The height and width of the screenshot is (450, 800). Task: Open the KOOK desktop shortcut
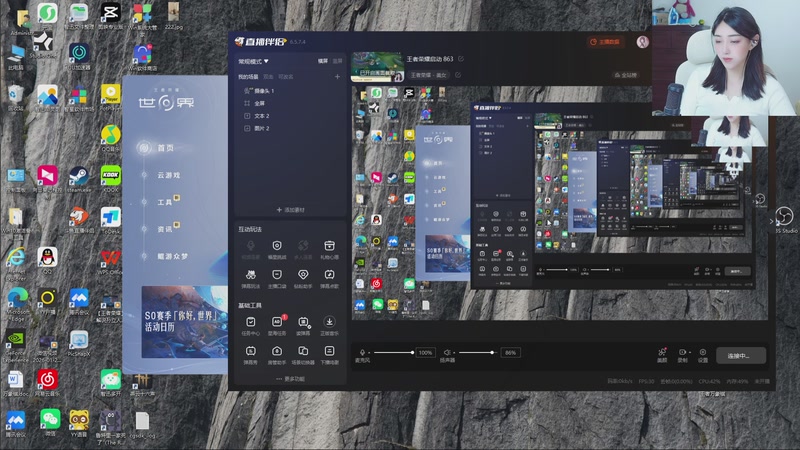pos(111,176)
